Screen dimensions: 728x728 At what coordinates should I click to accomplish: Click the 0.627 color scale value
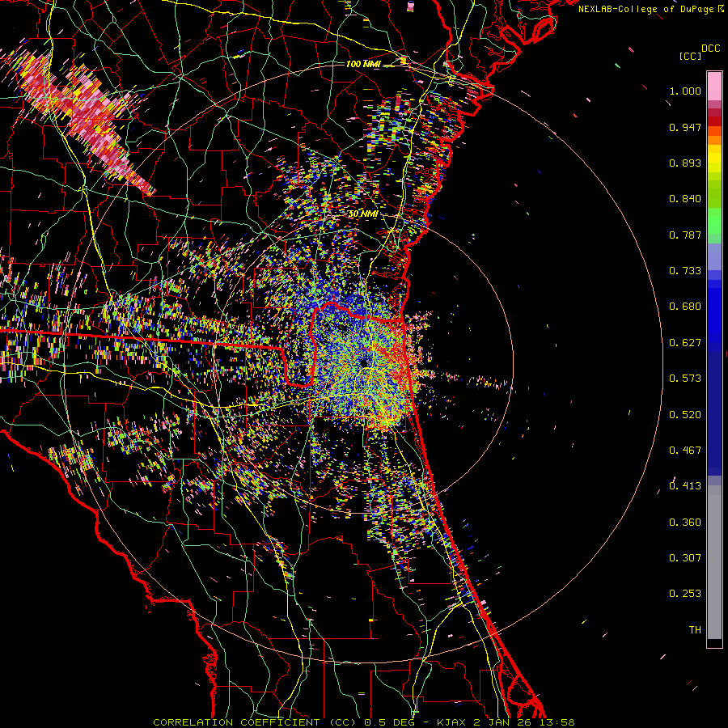[685, 343]
